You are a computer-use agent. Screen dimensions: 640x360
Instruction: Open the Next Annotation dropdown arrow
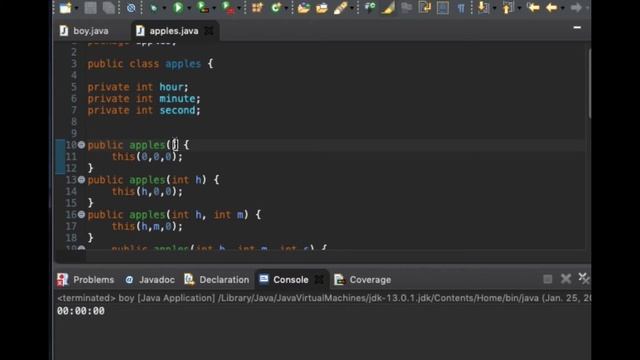[494, 8]
